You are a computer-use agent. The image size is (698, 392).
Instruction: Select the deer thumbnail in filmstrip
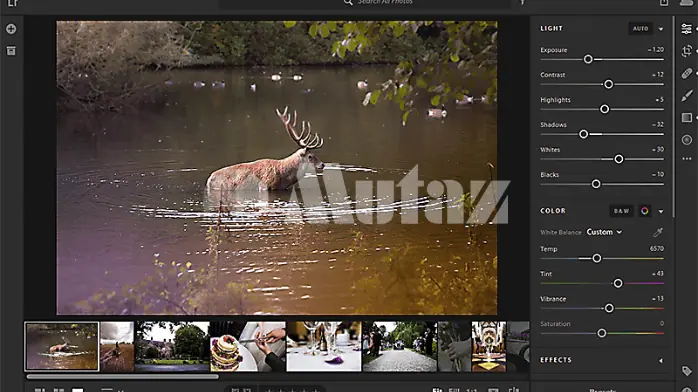coord(62,346)
